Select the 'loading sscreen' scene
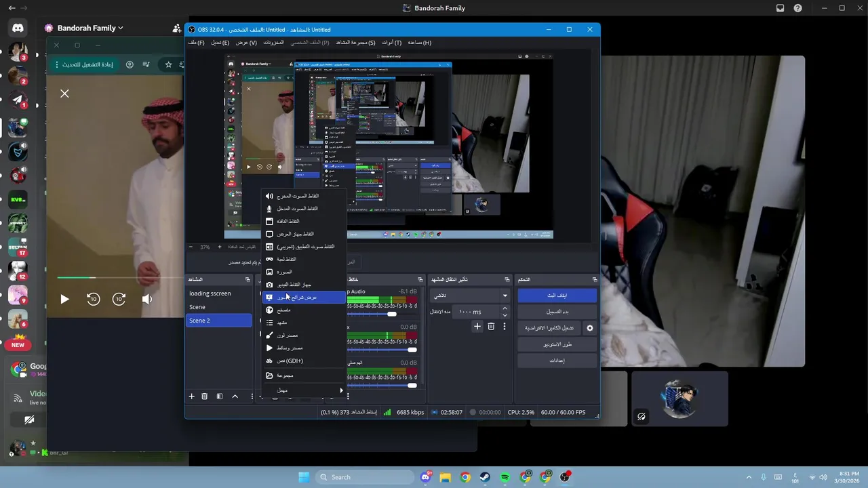 (x=219, y=293)
